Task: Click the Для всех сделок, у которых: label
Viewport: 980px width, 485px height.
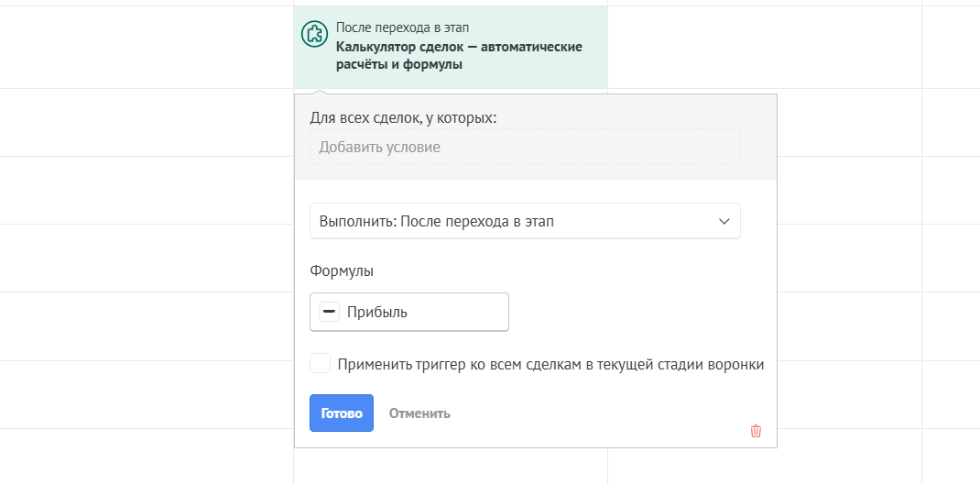Action: [x=403, y=117]
